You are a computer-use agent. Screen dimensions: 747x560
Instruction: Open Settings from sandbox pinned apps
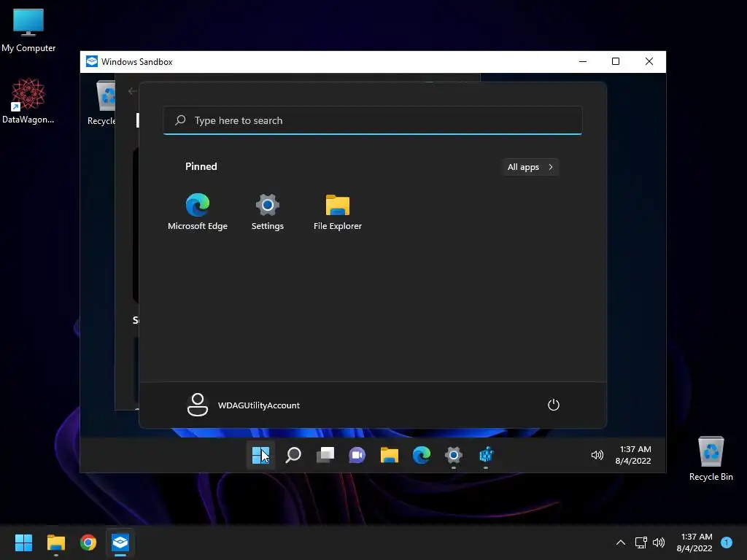pos(267,212)
